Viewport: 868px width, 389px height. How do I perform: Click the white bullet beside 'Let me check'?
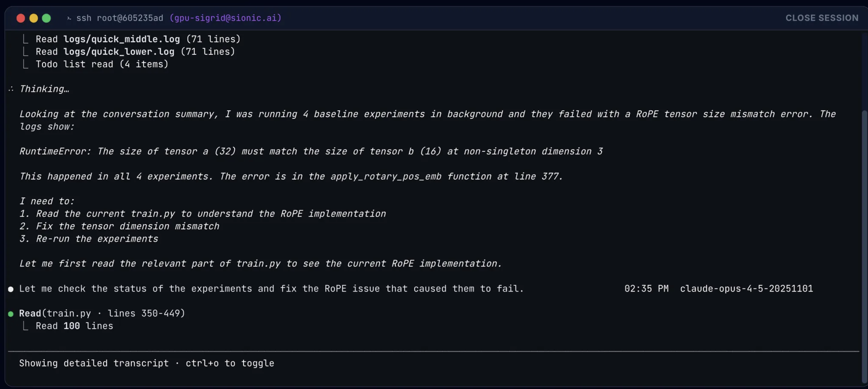point(11,289)
